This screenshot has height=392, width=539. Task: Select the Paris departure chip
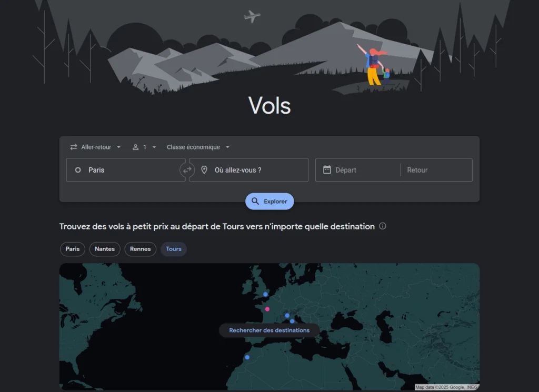click(73, 249)
